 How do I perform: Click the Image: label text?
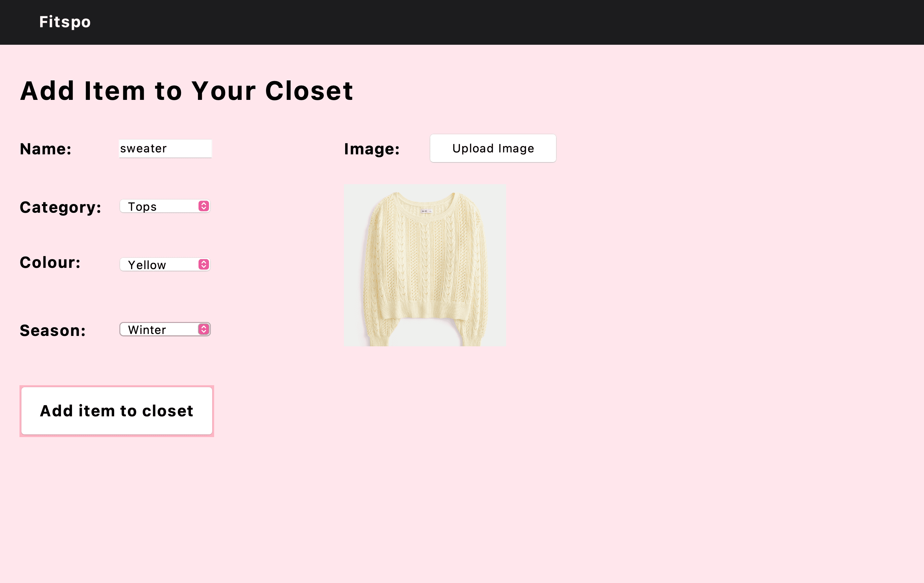pyautogui.click(x=371, y=149)
